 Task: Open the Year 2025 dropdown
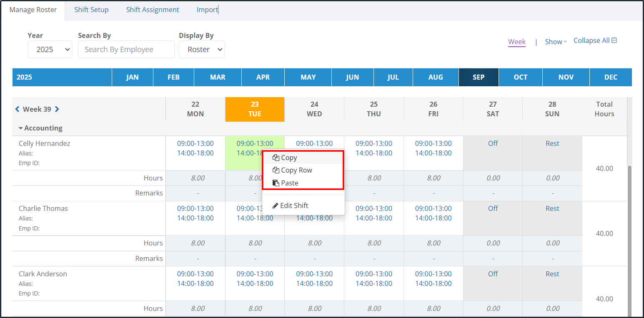click(50, 49)
